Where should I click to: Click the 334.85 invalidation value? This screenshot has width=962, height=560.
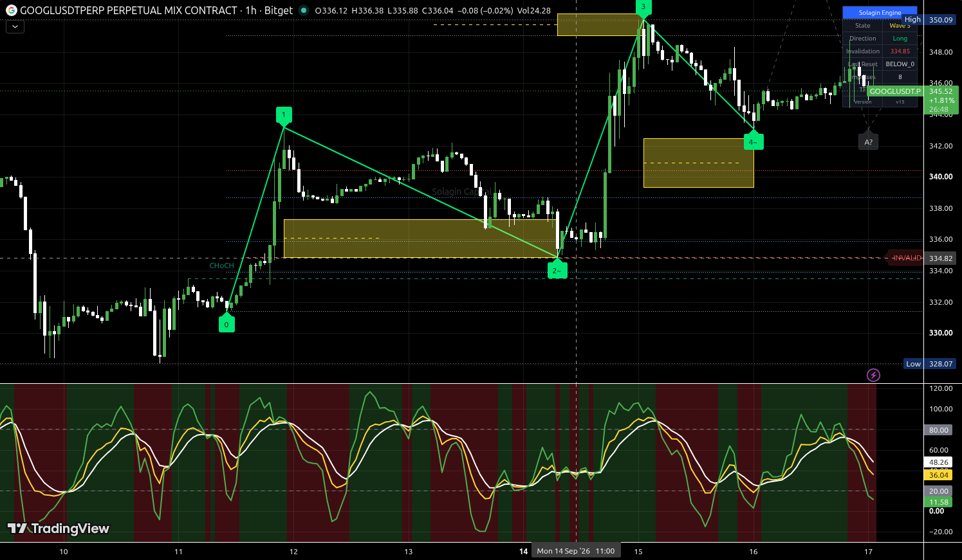900,51
